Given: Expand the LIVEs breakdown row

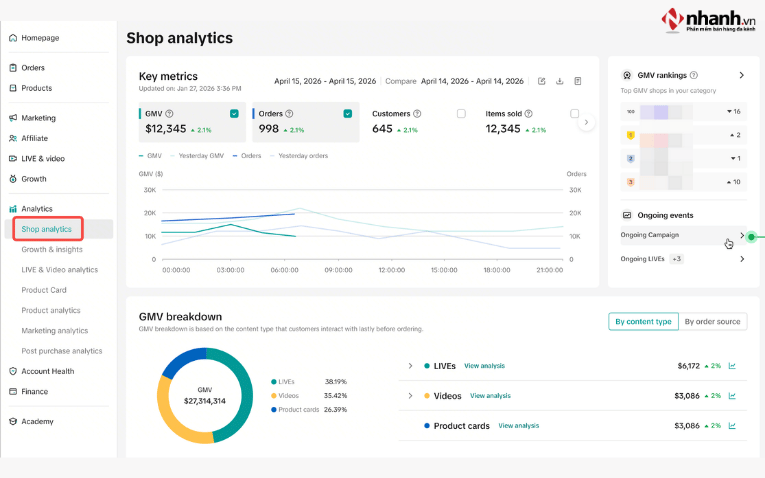Looking at the screenshot, I should point(410,366).
